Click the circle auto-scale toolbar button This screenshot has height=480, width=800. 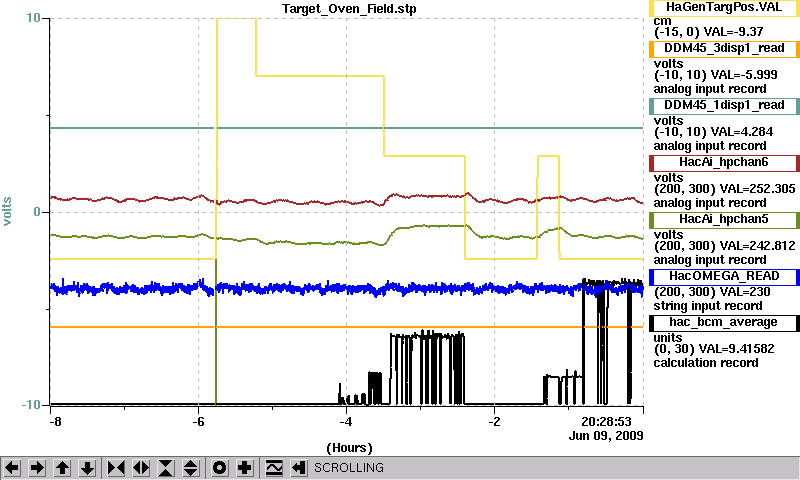pos(220,468)
